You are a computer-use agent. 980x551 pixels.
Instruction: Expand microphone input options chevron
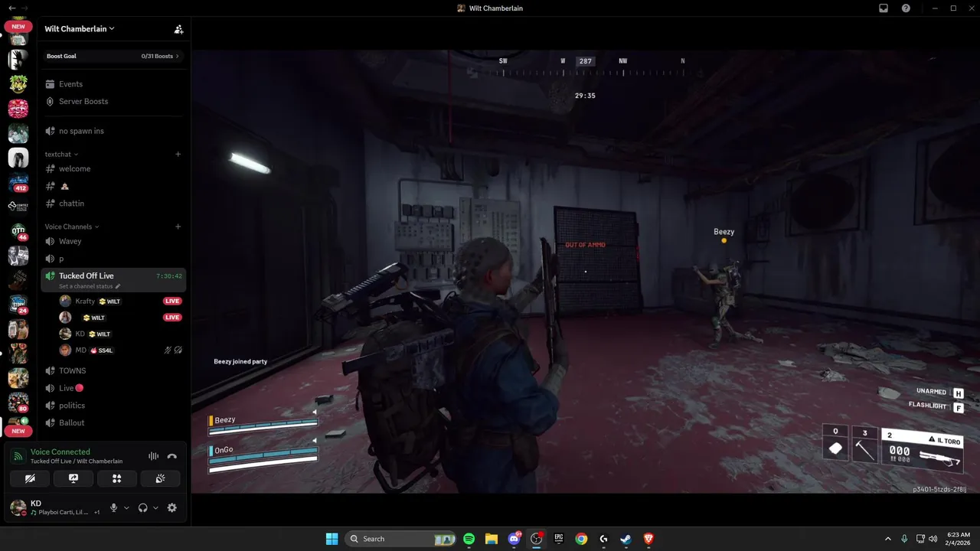(126, 508)
